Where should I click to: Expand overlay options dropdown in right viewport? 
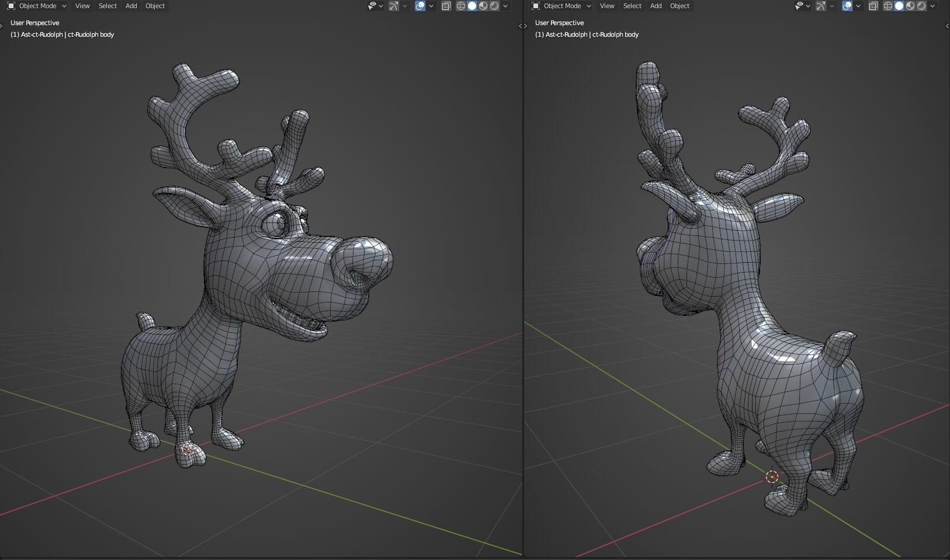click(858, 6)
